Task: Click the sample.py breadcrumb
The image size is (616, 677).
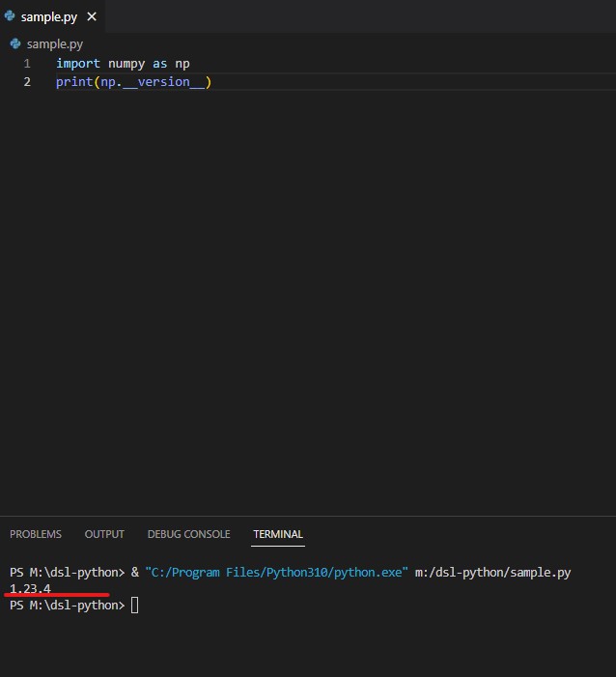Action: 55,44
